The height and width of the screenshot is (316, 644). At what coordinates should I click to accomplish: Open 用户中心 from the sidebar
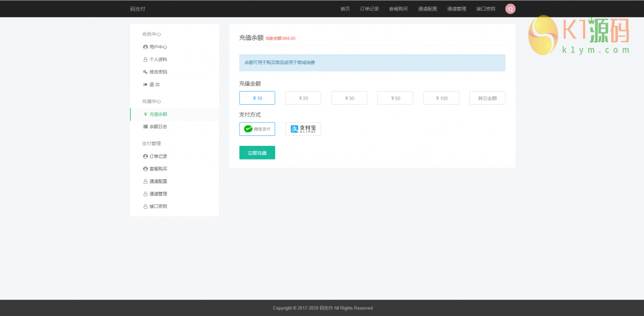(154, 47)
